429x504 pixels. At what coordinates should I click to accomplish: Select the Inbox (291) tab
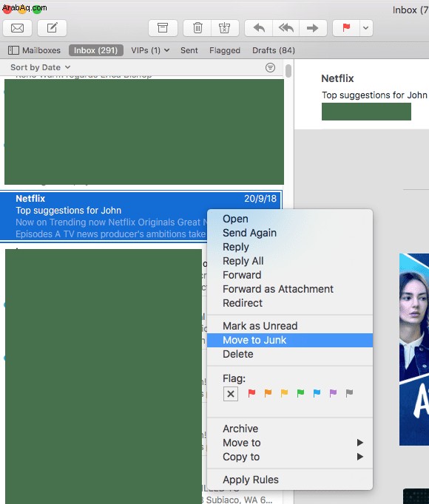(96, 50)
